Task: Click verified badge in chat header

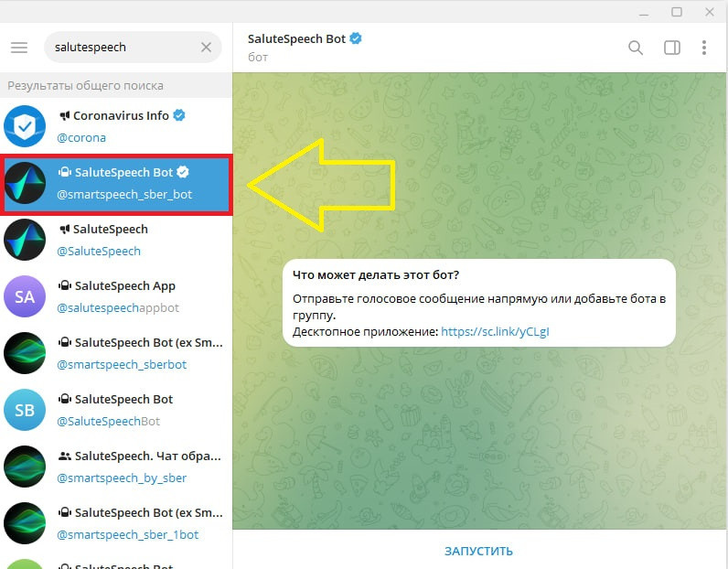Action: (x=356, y=38)
